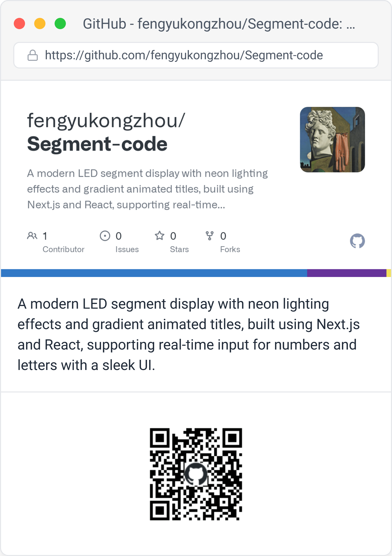Click the yellow minimize window button
392x556 pixels.
[40, 24]
